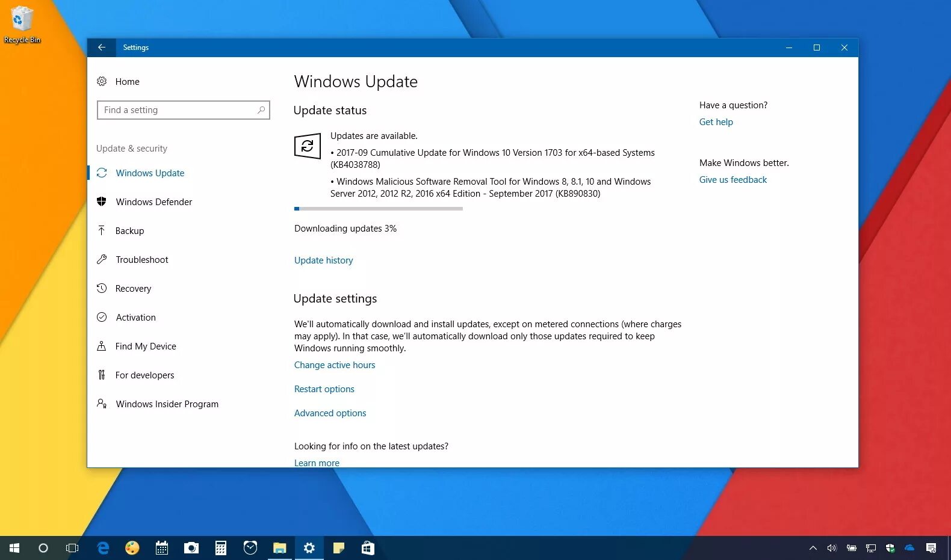
Task: Launch Microsoft Edge from taskbar
Action: pyautogui.click(x=103, y=548)
